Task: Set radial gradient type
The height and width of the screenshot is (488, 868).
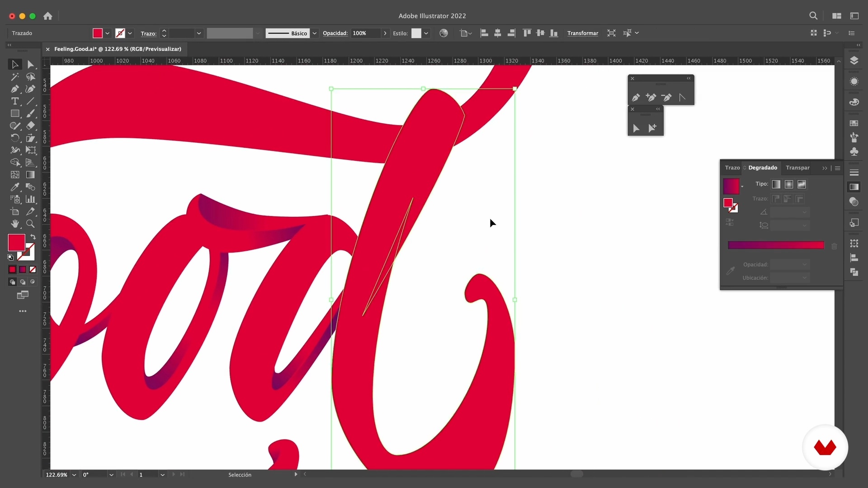Action: click(789, 184)
